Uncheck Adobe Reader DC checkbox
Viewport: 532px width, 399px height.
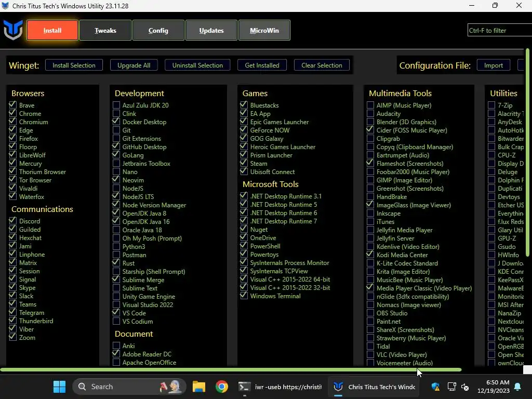[x=116, y=353]
